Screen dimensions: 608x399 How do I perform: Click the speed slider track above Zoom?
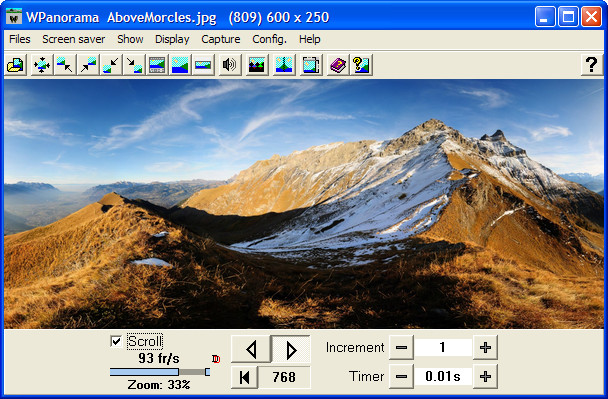click(x=159, y=372)
